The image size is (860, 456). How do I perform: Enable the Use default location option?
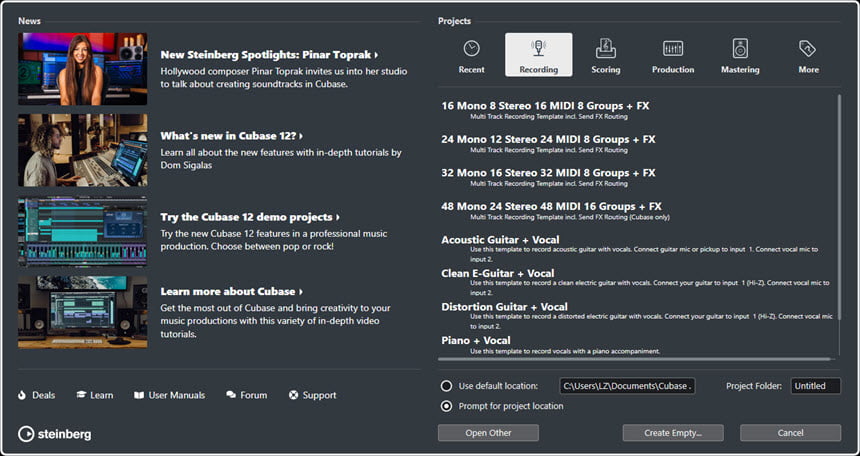[x=446, y=386]
